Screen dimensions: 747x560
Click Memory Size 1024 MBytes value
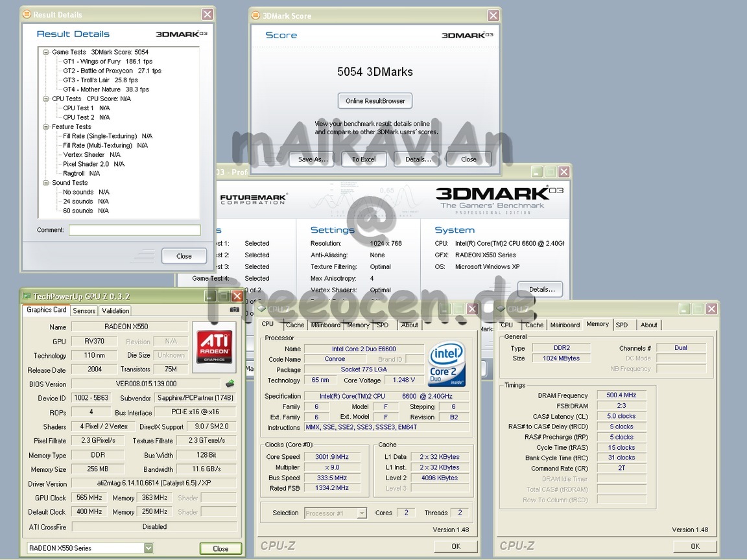click(561, 358)
